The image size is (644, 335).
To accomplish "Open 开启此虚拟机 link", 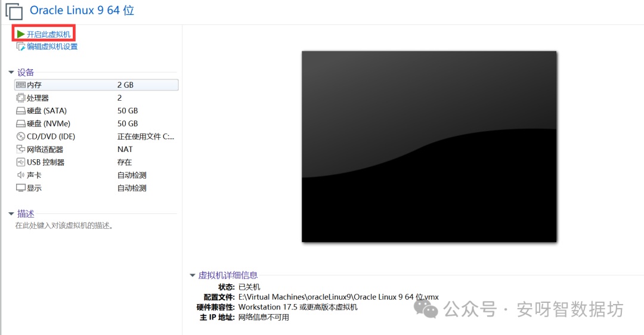I will point(48,35).
